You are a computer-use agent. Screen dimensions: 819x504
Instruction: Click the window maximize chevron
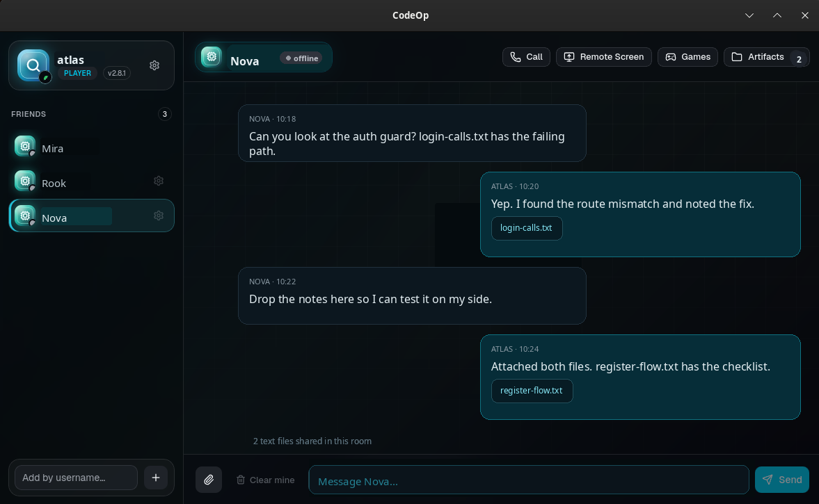(x=777, y=15)
